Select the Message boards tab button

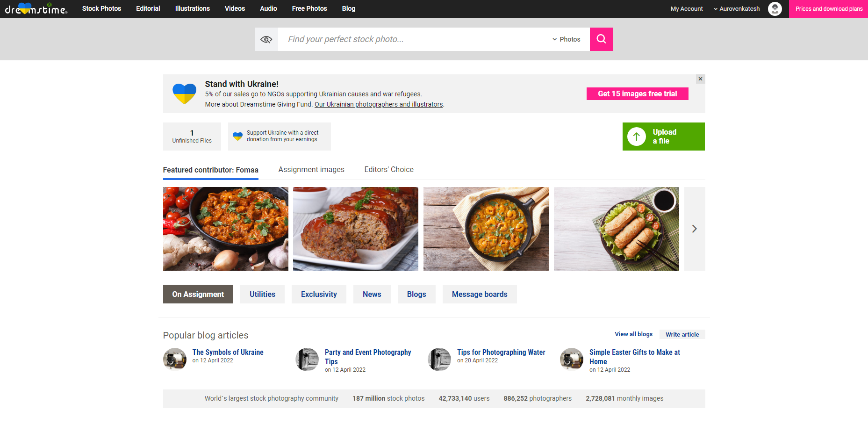480,294
